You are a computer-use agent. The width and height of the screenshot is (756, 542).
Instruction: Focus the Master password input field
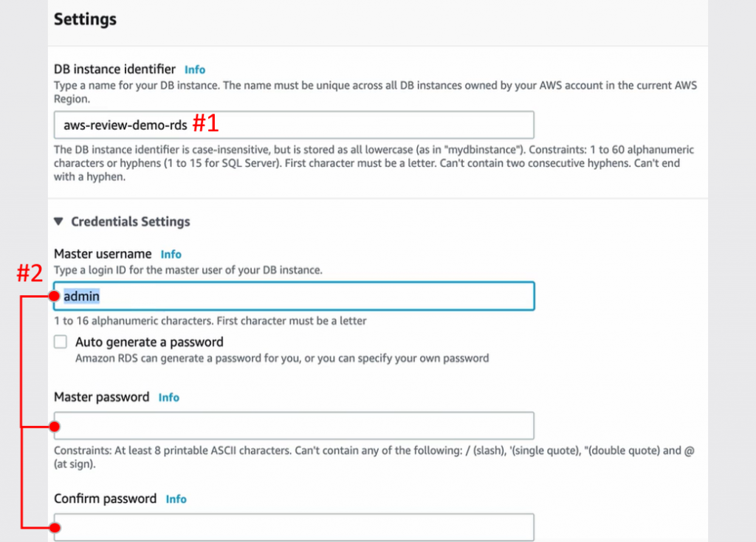pos(294,425)
